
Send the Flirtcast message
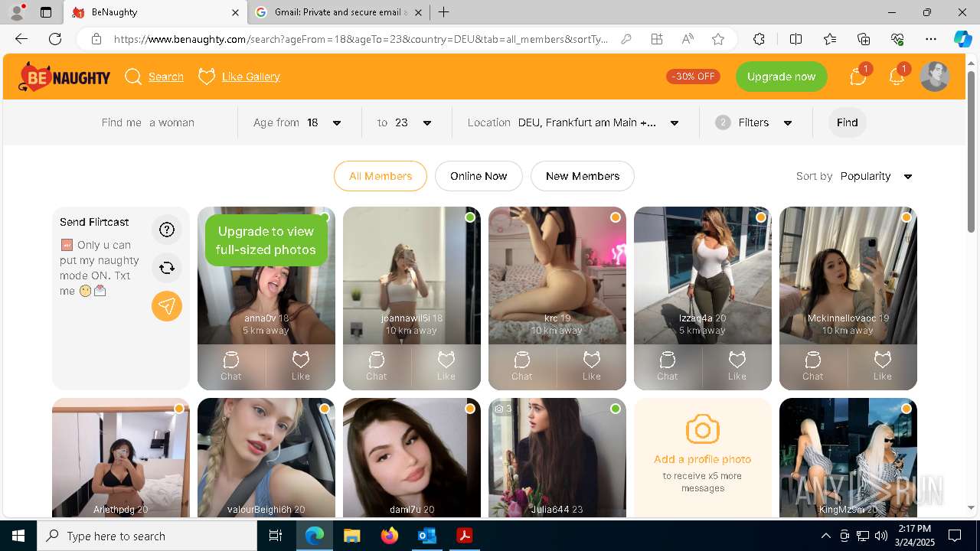[167, 306]
